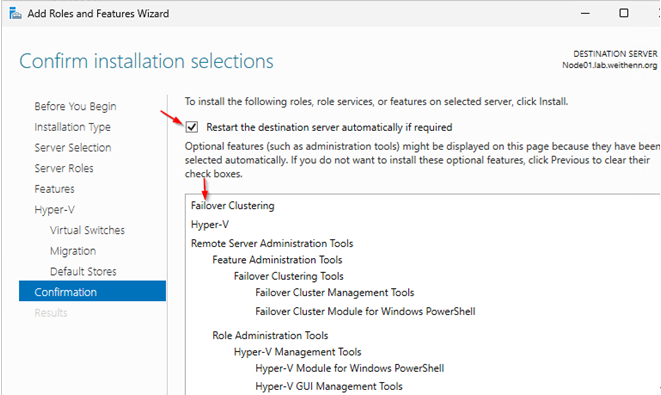The image size is (661, 395).
Task: Select Server Selection in the sidebar
Action: 73,148
